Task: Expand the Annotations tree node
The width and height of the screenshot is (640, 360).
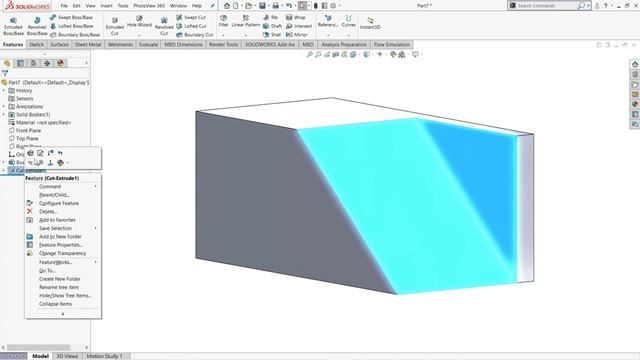Action: (x=4, y=107)
